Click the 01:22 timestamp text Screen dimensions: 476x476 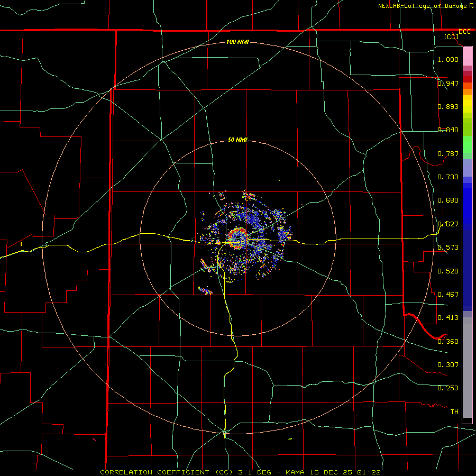pyautogui.click(x=369, y=472)
